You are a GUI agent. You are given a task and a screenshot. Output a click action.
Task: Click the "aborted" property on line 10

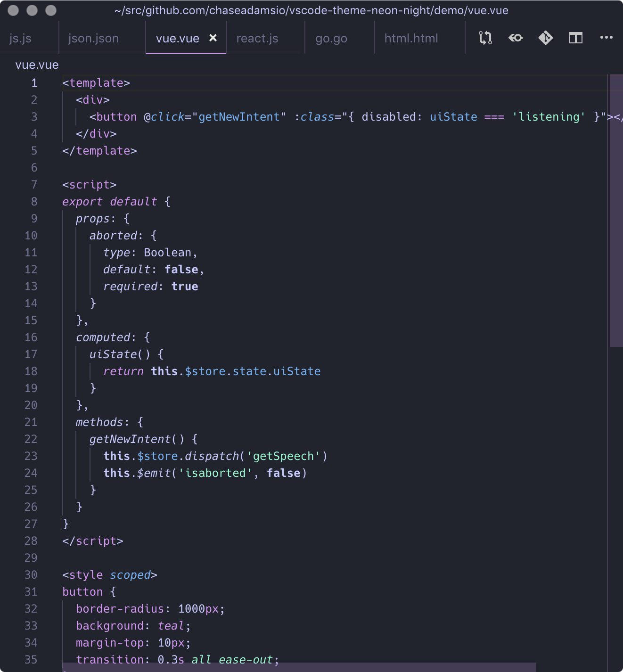(113, 236)
